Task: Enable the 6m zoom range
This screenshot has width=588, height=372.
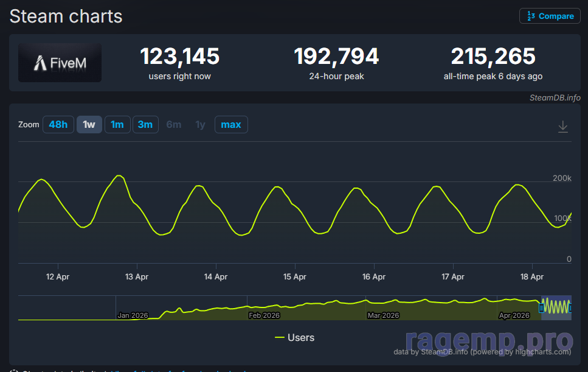Action: [x=173, y=124]
